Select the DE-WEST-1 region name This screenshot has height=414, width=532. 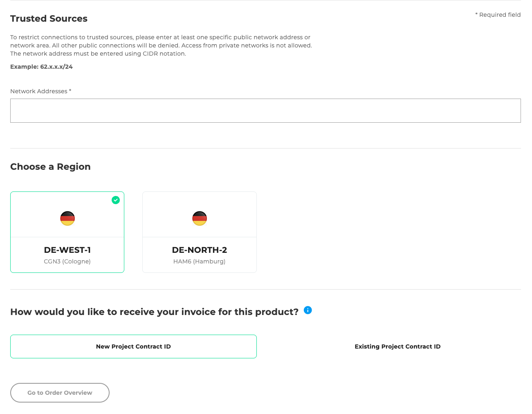tap(67, 250)
